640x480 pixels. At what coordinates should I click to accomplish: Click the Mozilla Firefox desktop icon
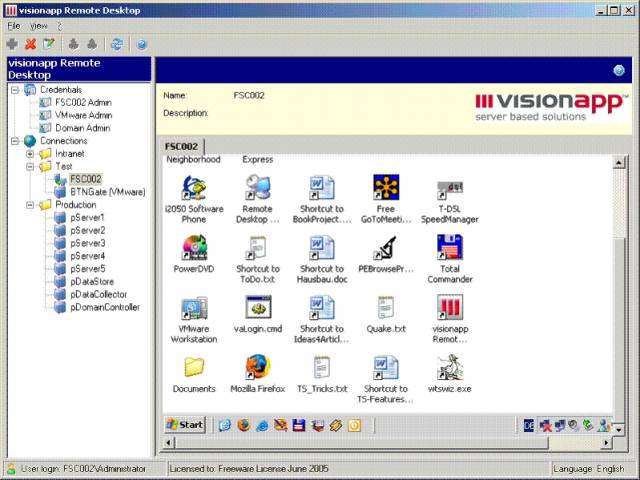(258, 367)
